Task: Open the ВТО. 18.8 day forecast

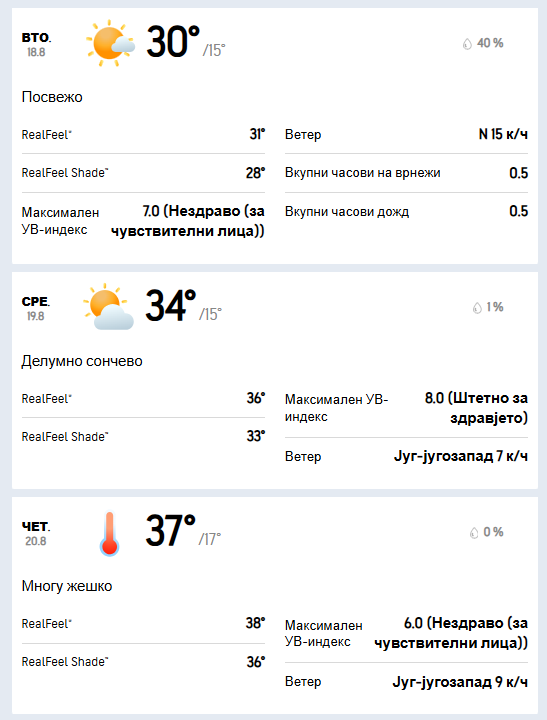Action: click(36, 44)
